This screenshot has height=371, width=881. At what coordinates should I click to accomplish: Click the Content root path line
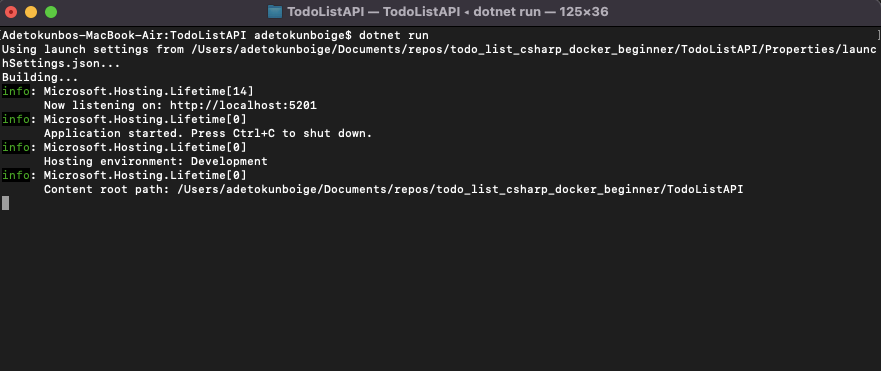tap(393, 189)
